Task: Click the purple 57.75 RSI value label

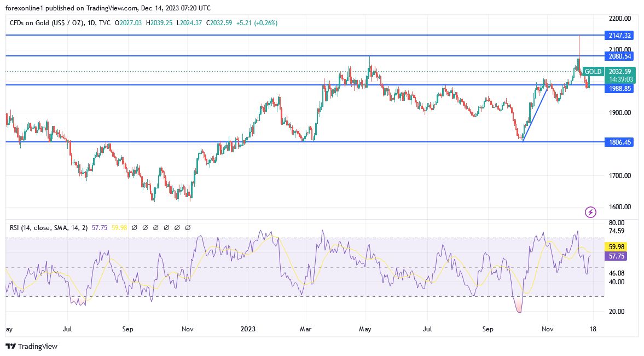Action: coord(616,256)
